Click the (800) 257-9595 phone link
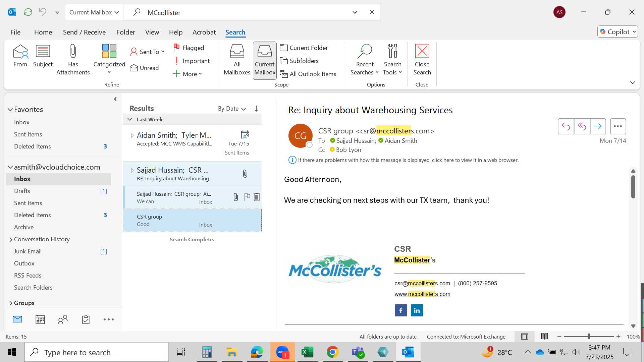 point(477,284)
